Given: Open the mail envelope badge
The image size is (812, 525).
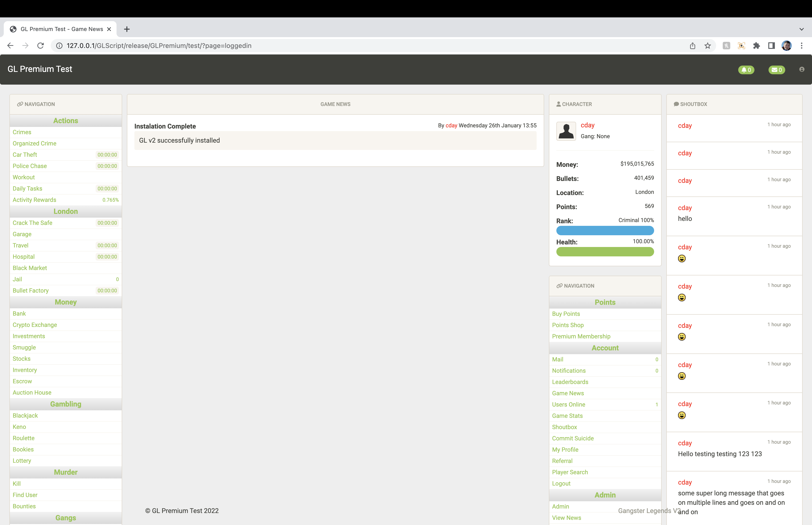Looking at the screenshot, I should [777, 70].
